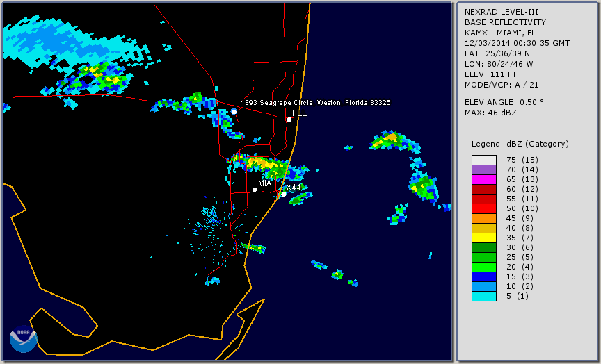Click the MIA airport marker dot
This screenshot has height=364, width=601.
tap(255, 190)
